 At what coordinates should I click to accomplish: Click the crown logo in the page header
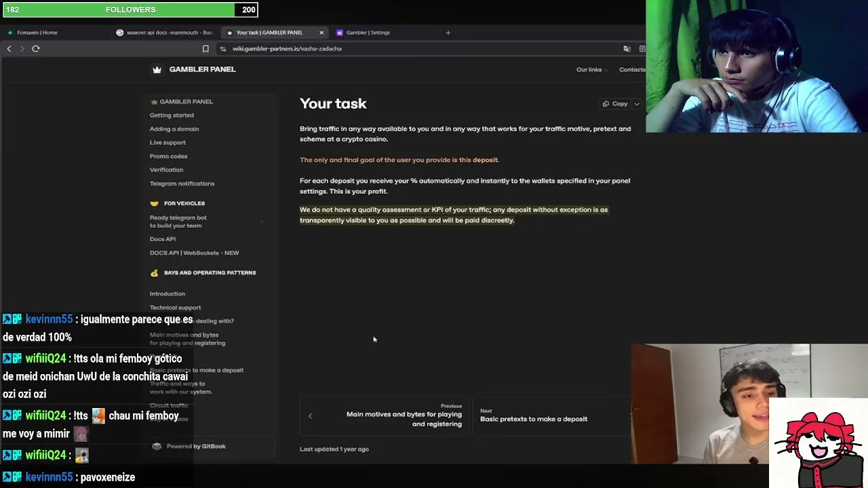(x=157, y=69)
